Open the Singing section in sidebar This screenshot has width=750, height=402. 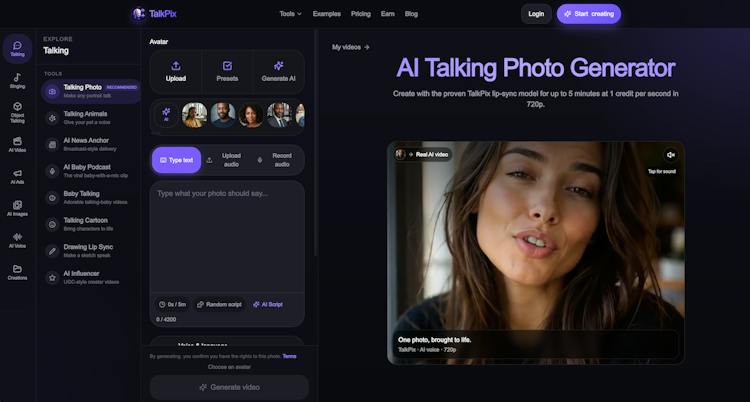click(x=17, y=80)
